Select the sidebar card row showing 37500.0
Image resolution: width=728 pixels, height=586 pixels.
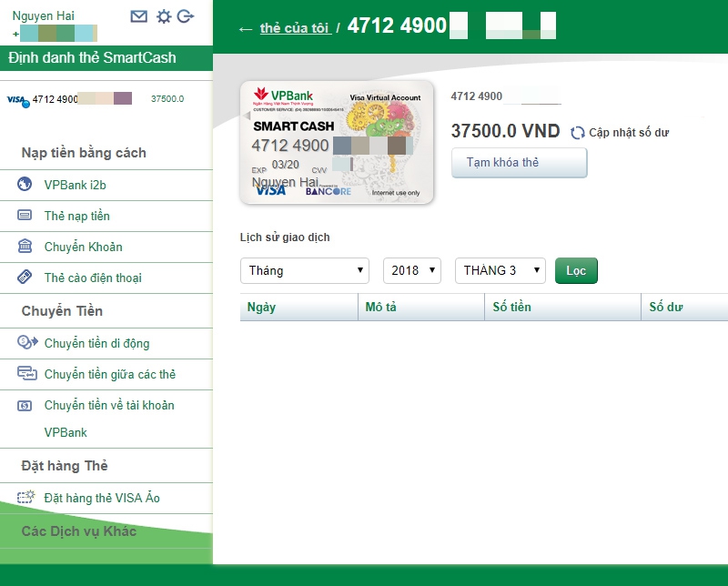pos(106,99)
